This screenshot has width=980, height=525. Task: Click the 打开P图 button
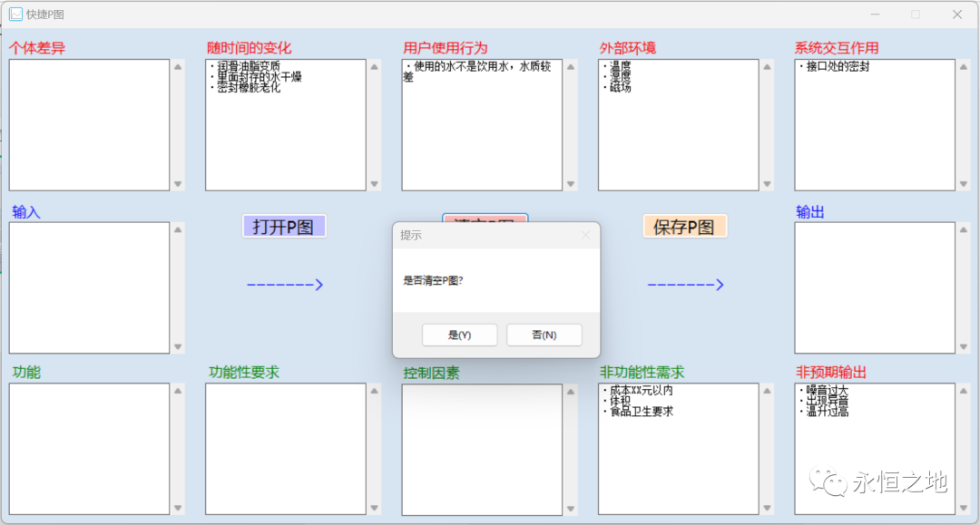pos(284,227)
